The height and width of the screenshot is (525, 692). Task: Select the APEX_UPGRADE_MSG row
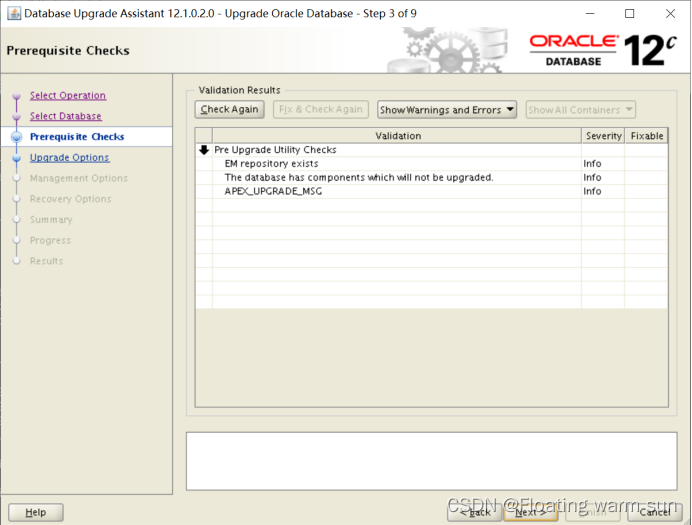pos(432,191)
